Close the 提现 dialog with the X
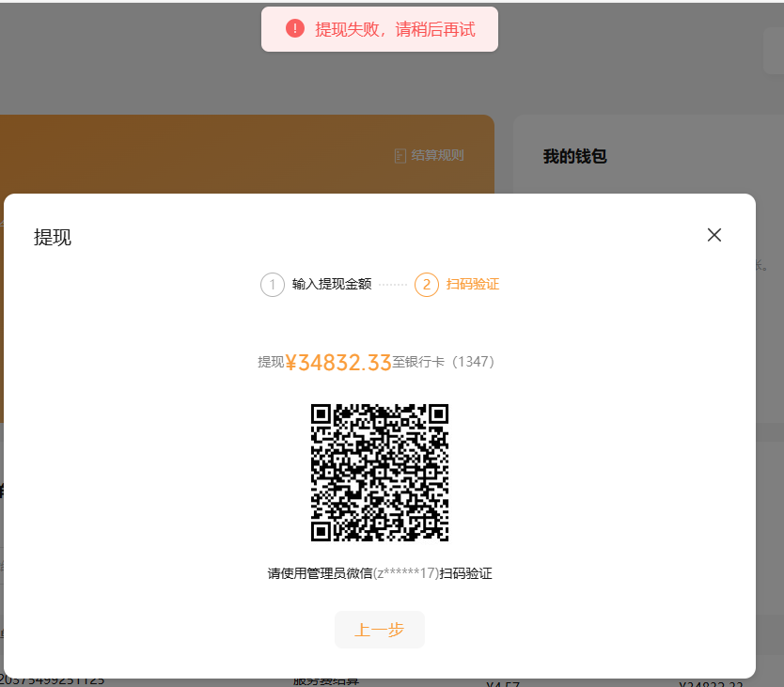The height and width of the screenshot is (687, 784). coord(714,235)
